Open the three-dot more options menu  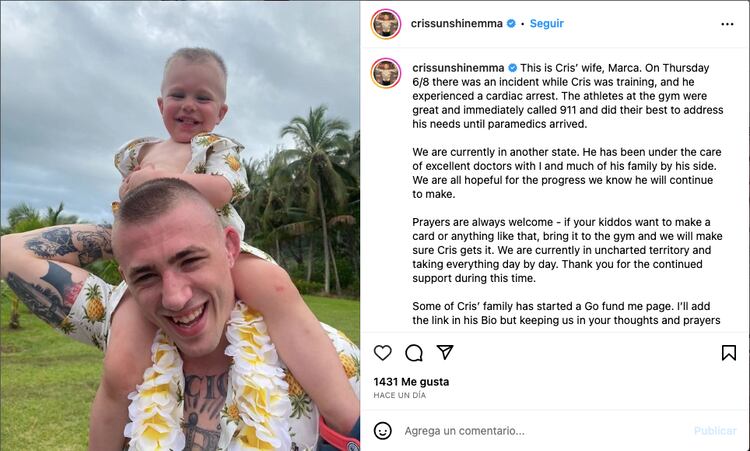(727, 24)
